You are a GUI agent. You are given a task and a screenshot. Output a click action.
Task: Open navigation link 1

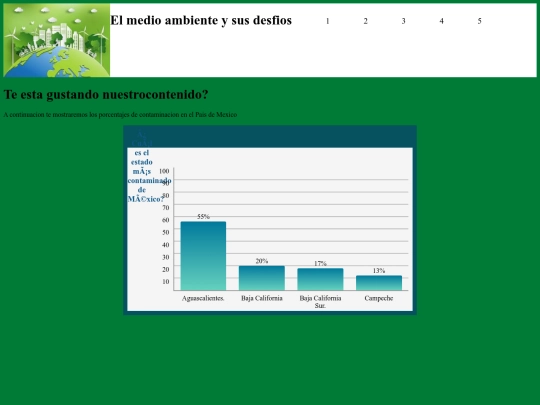[x=327, y=21]
